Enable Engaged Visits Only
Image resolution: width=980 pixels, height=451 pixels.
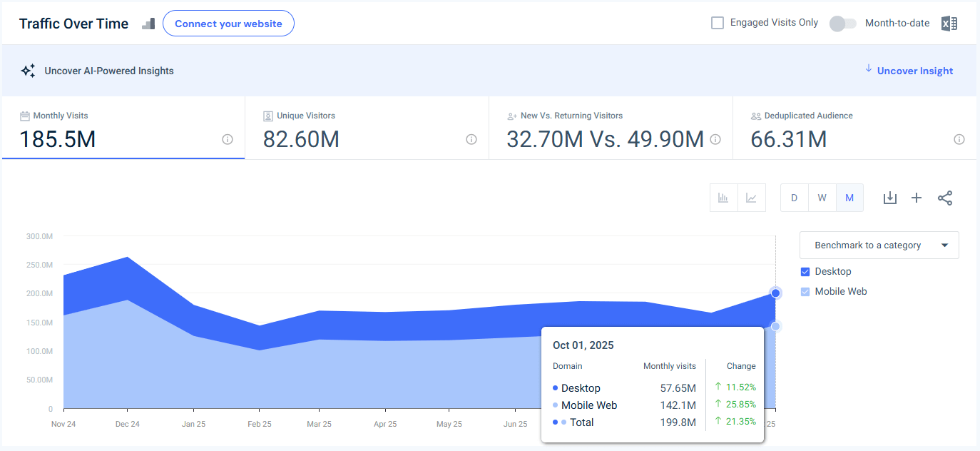point(717,22)
